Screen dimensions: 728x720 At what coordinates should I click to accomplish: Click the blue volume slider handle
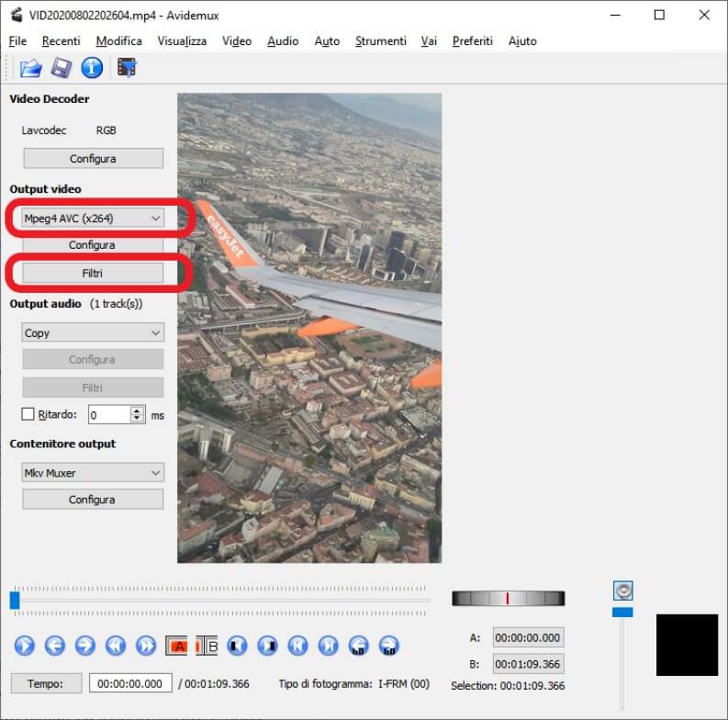(x=622, y=613)
